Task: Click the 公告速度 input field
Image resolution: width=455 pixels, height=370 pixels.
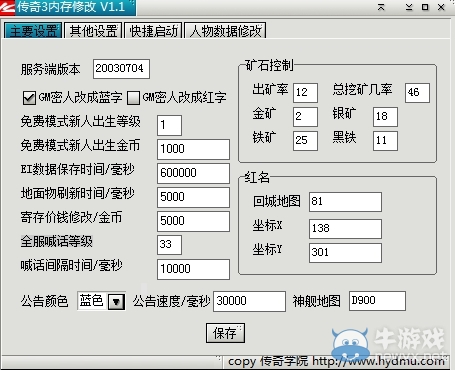Action: click(x=249, y=301)
